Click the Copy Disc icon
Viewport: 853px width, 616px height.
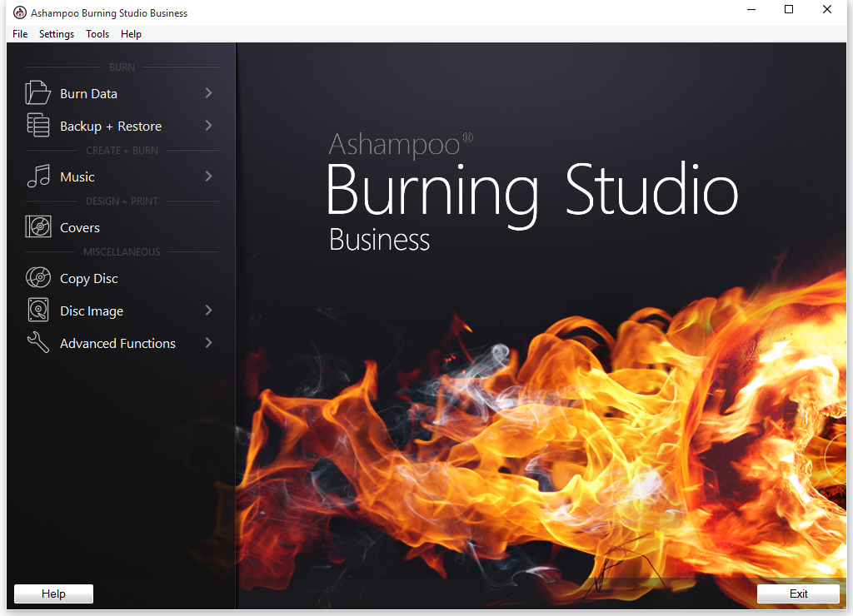pos(38,277)
